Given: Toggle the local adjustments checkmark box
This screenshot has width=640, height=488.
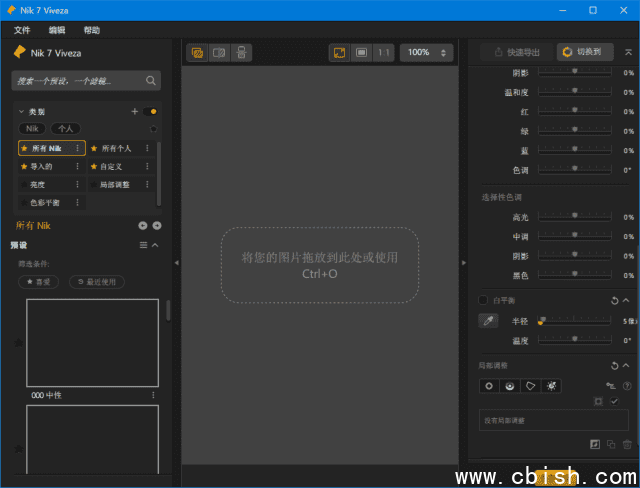Looking at the screenshot, I should [614, 401].
